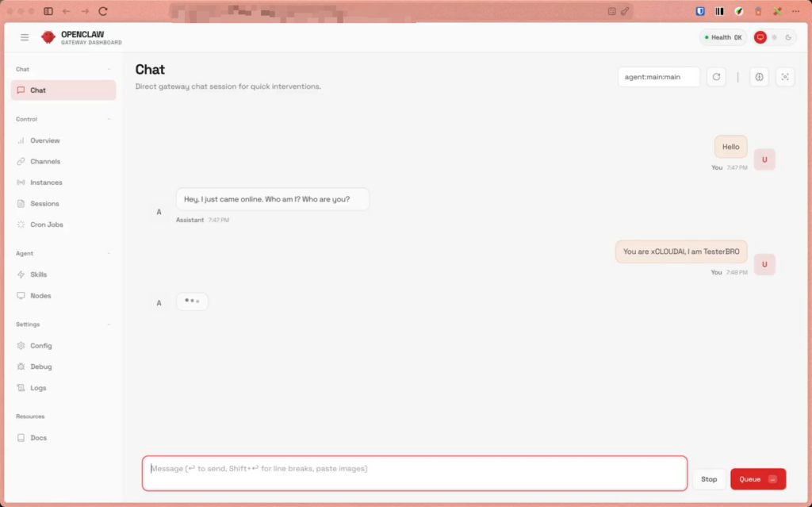Screen dimensions: 812x507
Task: Click the red trash can extension icon
Action: (x=758, y=11)
